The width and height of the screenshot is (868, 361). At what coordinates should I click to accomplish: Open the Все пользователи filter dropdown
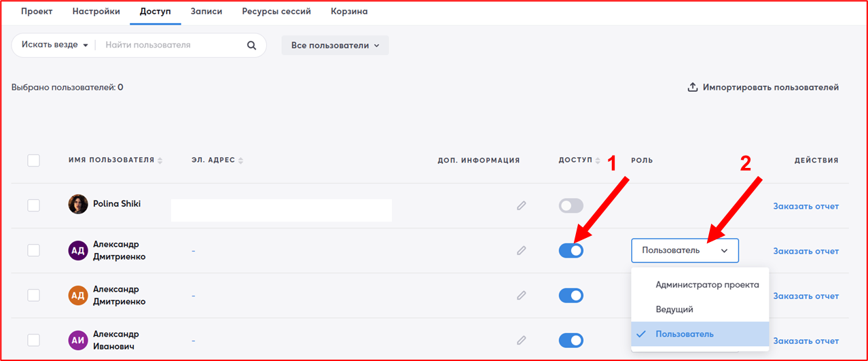(x=335, y=46)
